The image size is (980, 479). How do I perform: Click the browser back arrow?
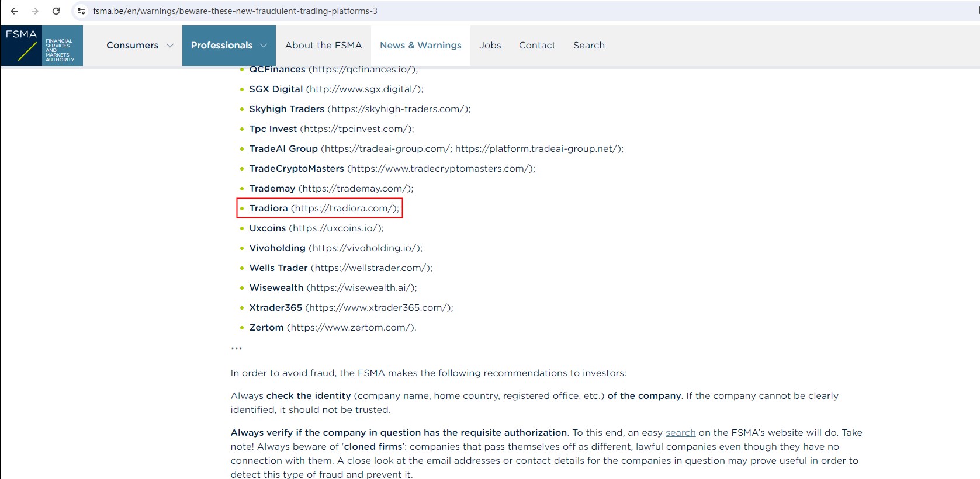point(14,11)
